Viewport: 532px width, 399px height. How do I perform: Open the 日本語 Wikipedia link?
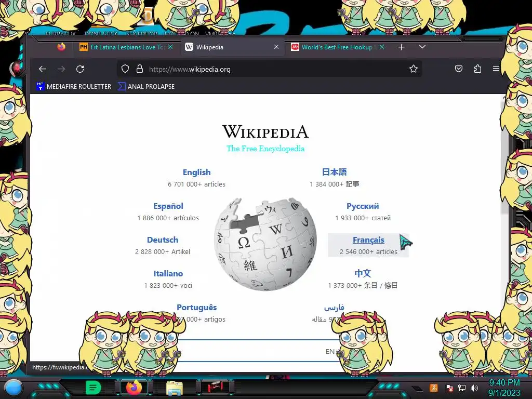[334, 172]
